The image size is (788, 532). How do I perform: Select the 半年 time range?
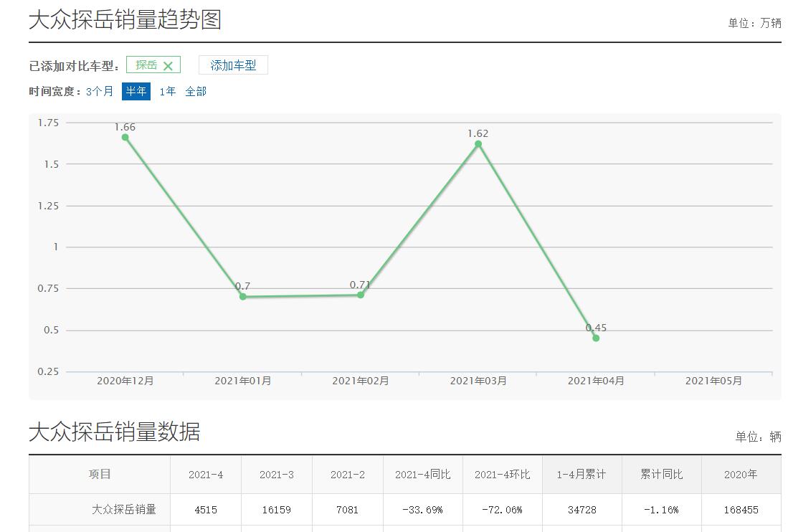pos(136,92)
